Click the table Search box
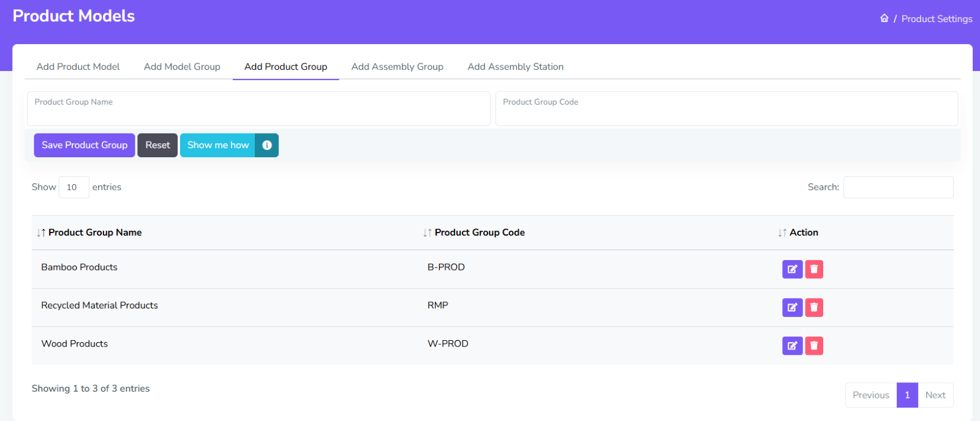This screenshot has width=980, height=421. (898, 187)
